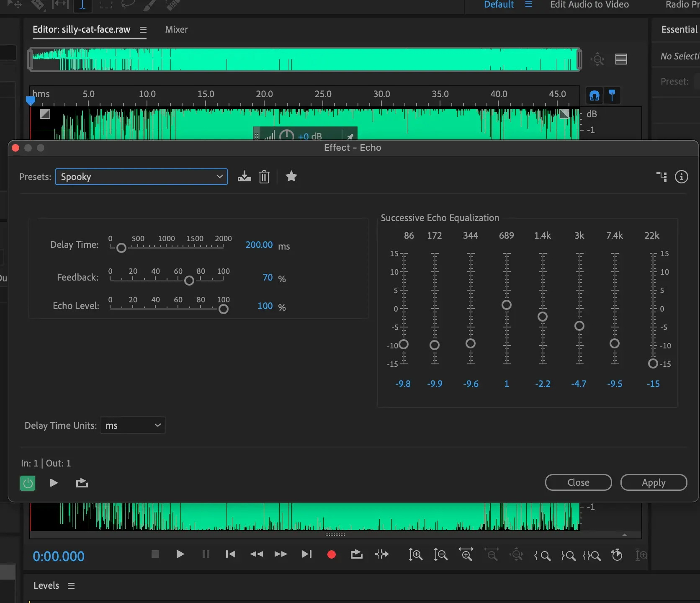Toggle spectral display list icon
The image size is (700, 603).
[x=621, y=59]
